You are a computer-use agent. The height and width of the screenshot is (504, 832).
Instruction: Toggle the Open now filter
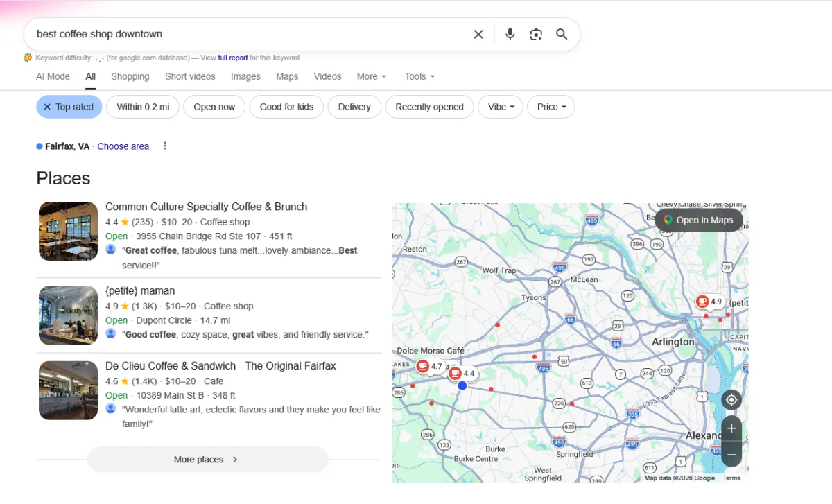tap(214, 107)
